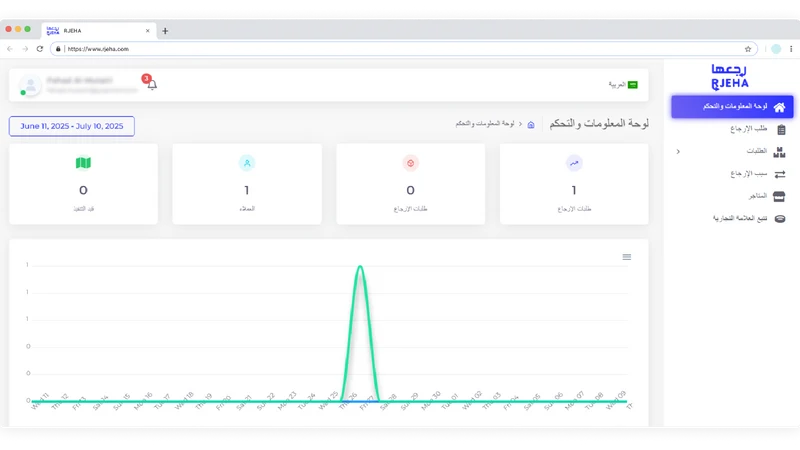
Task: Click the brand tracking disc icon
Action: [780, 219]
